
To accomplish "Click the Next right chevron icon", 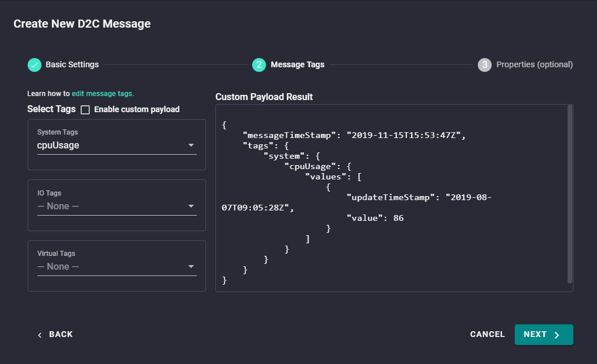I will (x=557, y=335).
